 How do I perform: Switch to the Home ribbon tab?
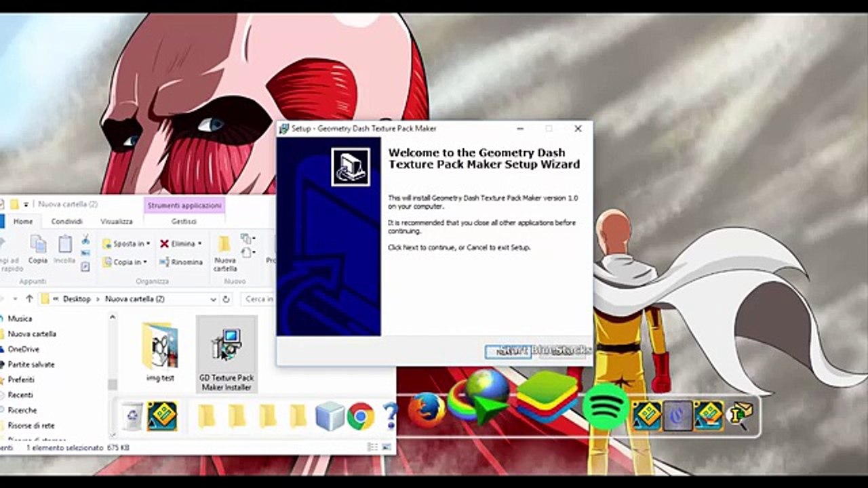click(x=23, y=221)
